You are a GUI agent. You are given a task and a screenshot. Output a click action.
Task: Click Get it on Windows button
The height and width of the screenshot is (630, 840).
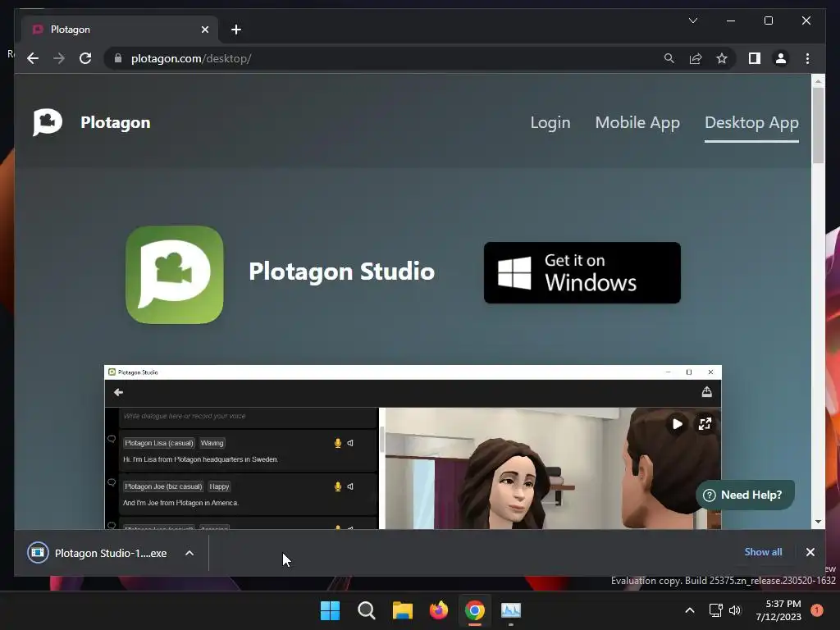[582, 272]
